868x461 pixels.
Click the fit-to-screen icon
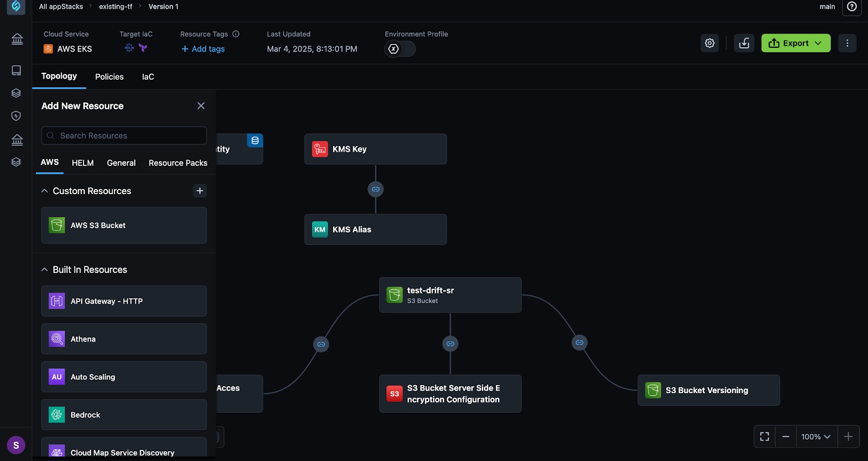click(764, 437)
